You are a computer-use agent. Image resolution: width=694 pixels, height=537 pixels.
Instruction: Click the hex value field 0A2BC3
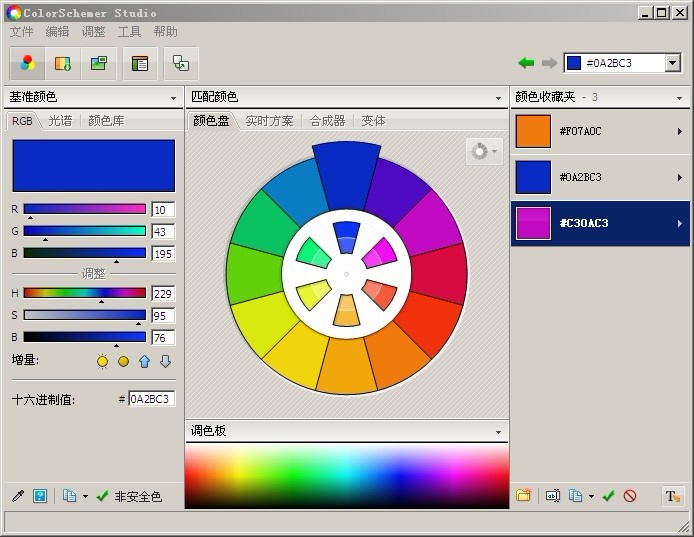click(151, 399)
